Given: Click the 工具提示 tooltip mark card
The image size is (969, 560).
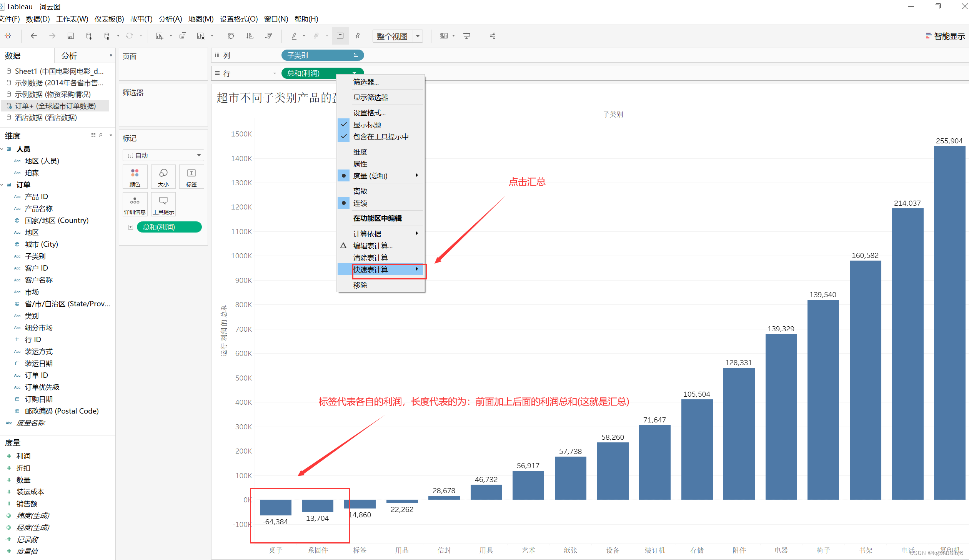Looking at the screenshot, I should 163,204.
